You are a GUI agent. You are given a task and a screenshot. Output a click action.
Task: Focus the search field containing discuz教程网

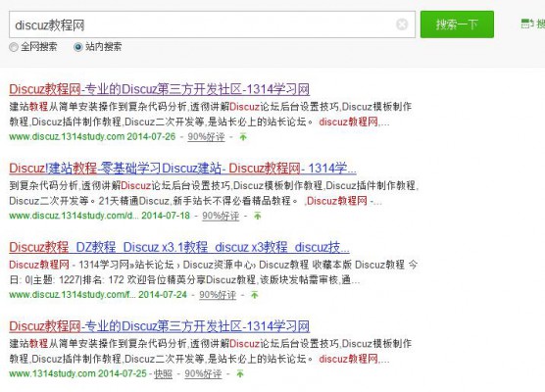coord(212,24)
